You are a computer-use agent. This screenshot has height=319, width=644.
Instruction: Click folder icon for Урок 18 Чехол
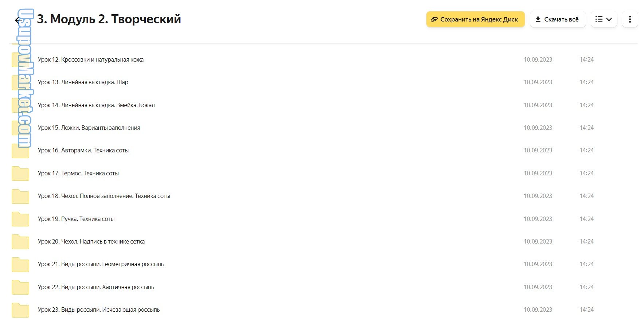coord(20,196)
